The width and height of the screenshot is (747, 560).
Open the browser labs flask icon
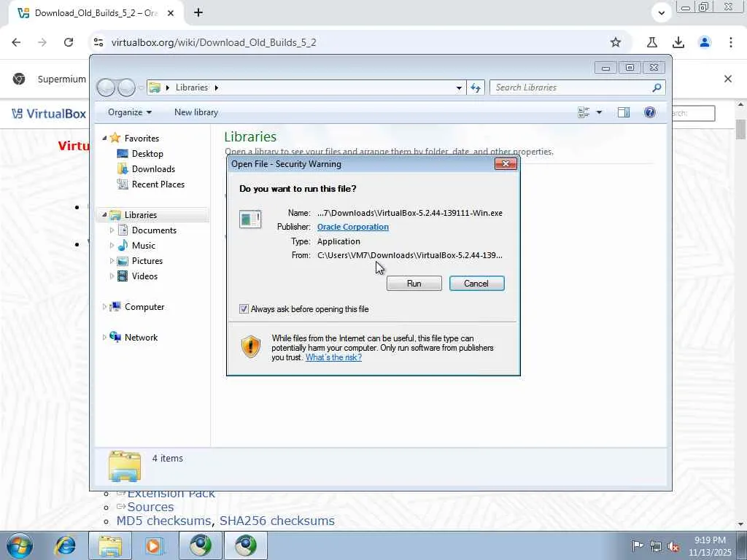(x=651, y=42)
